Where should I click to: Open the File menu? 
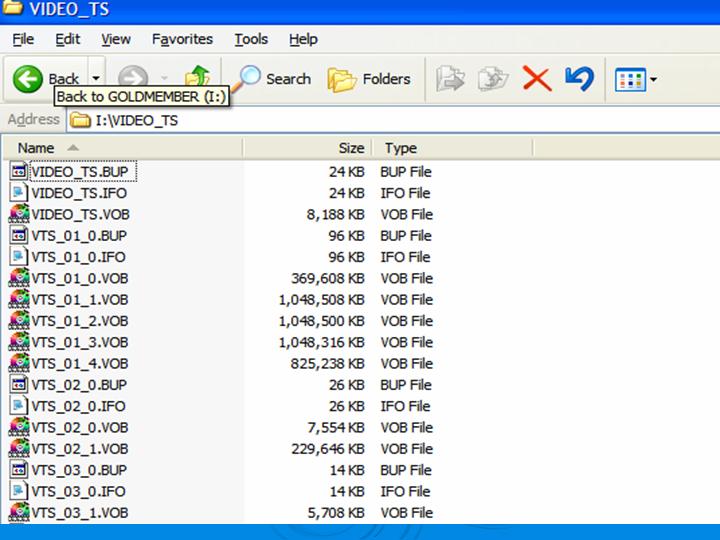pyautogui.click(x=23, y=39)
